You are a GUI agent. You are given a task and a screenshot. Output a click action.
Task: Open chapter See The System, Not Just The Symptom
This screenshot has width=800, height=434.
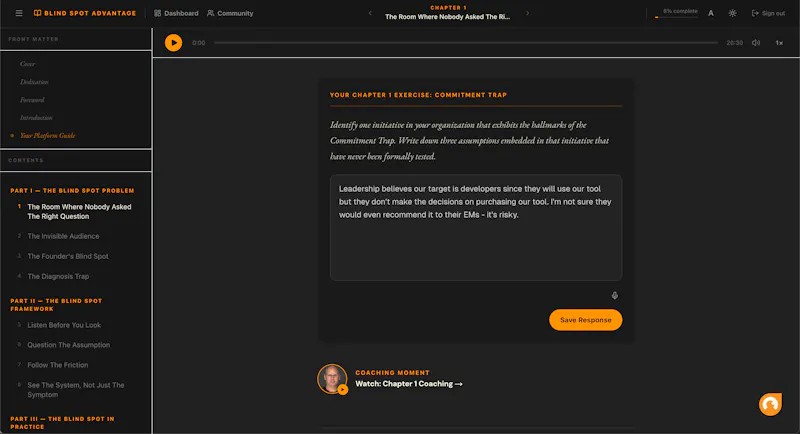tap(76, 390)
